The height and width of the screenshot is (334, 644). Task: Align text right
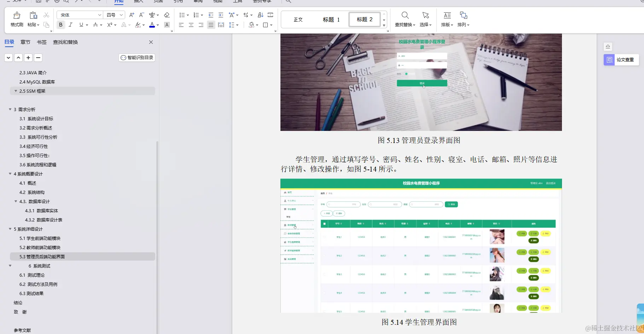[201, 25]
